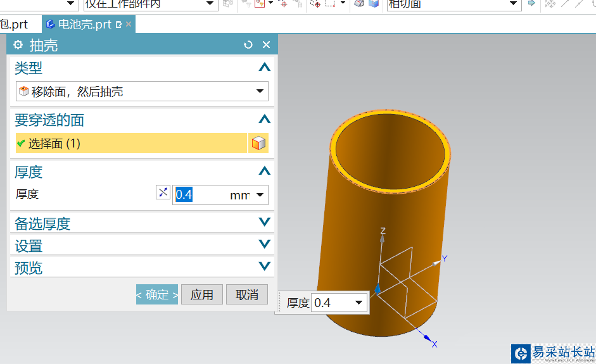
Task: Open the mm thickness options arrow
Action: pos(260,195)
